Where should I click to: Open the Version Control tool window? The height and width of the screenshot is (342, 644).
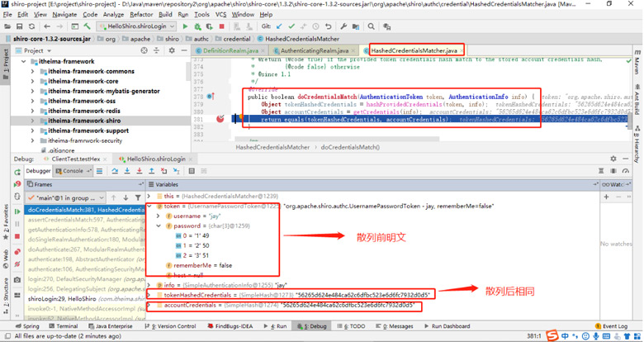170,326
